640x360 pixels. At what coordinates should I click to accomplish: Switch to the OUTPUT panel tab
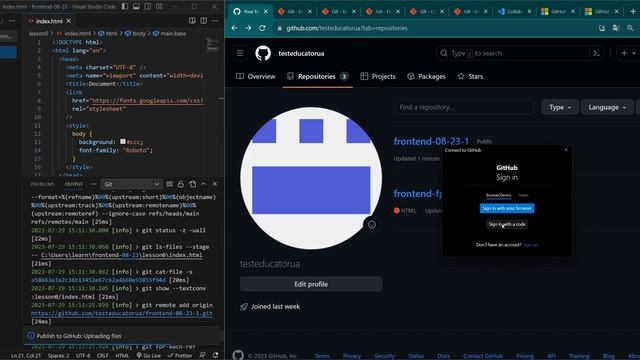74,184
